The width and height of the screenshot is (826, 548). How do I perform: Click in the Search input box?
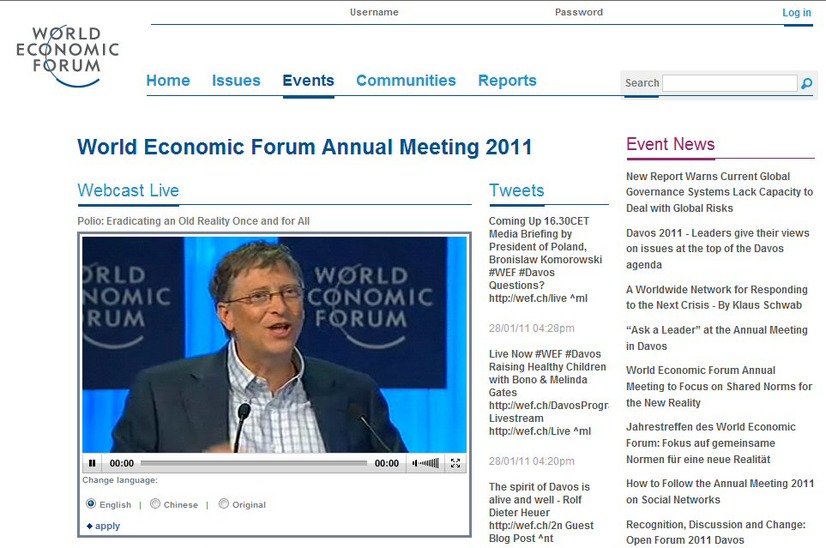[730, 83]
